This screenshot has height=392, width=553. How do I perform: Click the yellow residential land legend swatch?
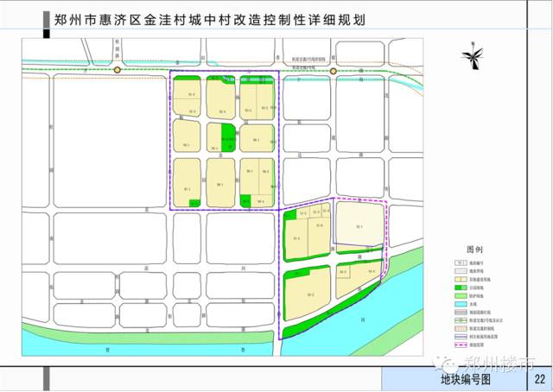tap(461, 281)
